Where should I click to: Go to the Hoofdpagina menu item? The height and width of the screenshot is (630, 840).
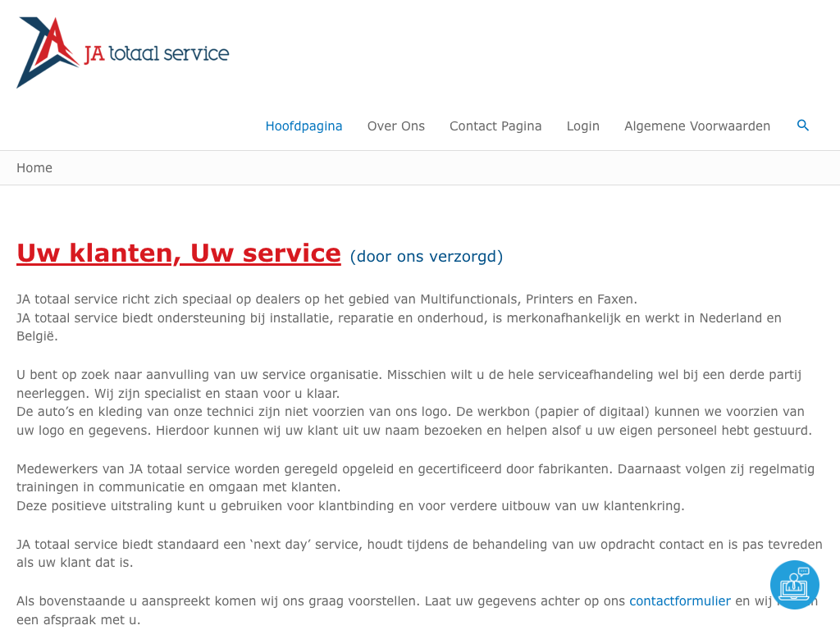click(x=304, y=126)
